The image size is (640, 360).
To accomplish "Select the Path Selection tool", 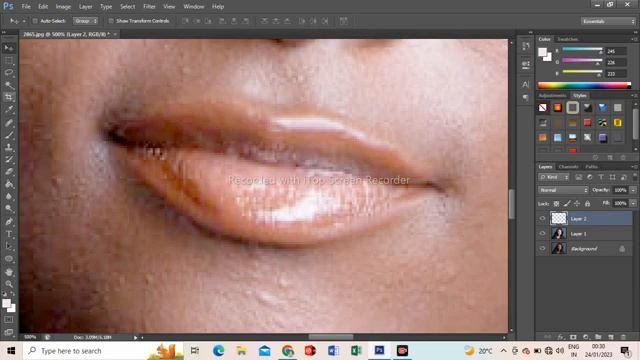I will point(9,246).
